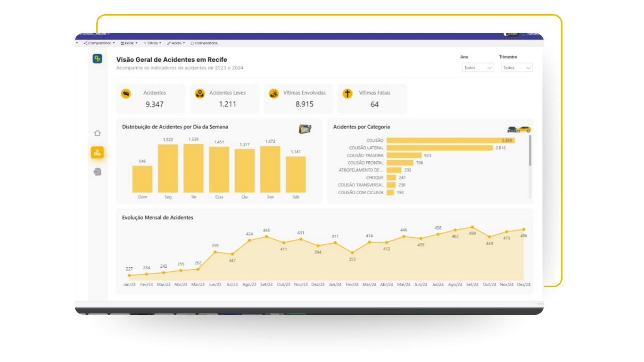This screenshot has width=644, height=362.
Task: Click the cross icon on Vítimas Fatais
Action: tap(347, 93)
